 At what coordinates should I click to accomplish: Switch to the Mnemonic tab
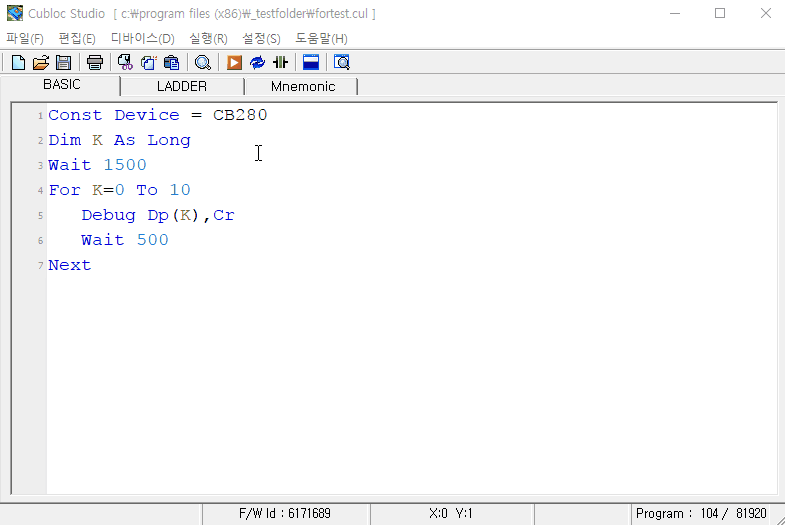(x=302, y=86)
